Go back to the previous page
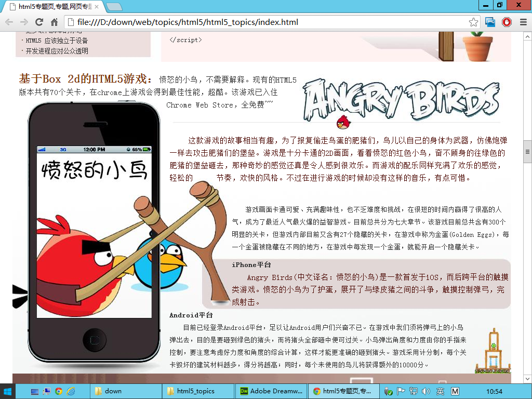This screenshot has height=399, width=532. point(9,22)
